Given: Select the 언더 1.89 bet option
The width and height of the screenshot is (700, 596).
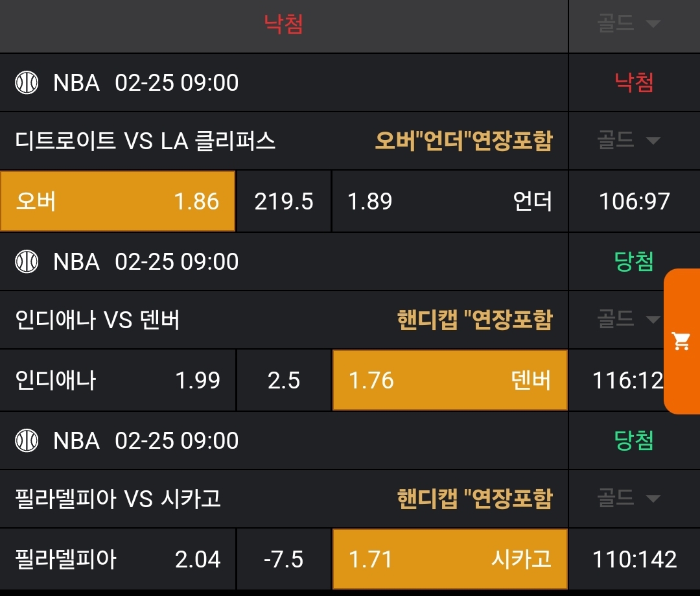Looking at the screenshot, I should click(x=450, y=202).
